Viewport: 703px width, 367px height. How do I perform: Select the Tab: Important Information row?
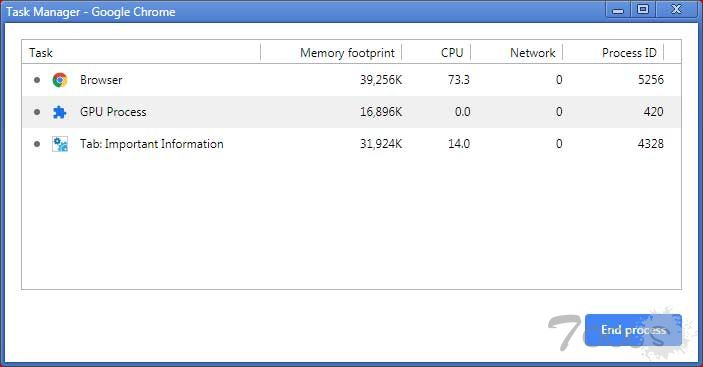tap(352, 144)
